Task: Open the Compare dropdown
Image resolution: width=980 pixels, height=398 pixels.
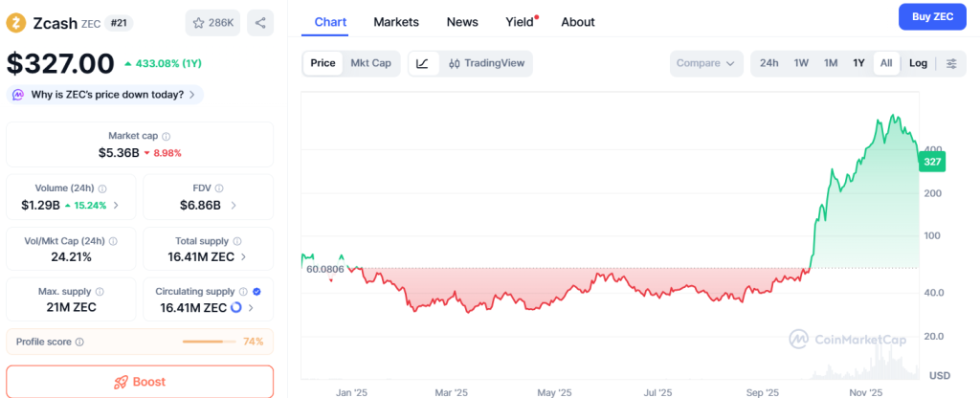Action: click(x=705, y=63)
